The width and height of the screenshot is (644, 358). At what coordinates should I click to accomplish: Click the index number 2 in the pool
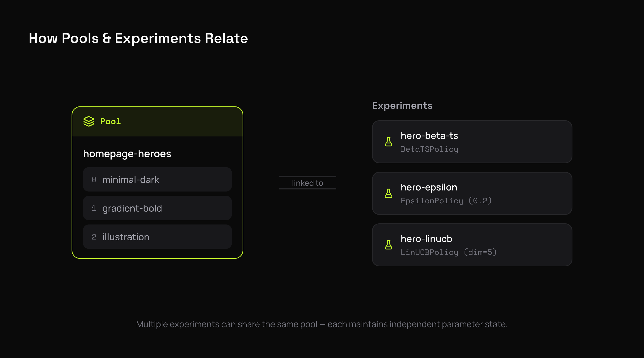click(x=94, y=237)
